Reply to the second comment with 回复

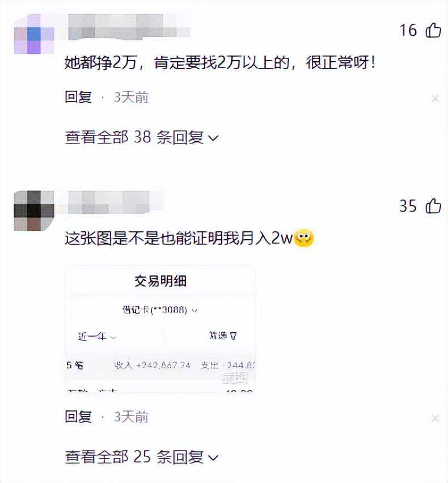click(x=78, y=417)
